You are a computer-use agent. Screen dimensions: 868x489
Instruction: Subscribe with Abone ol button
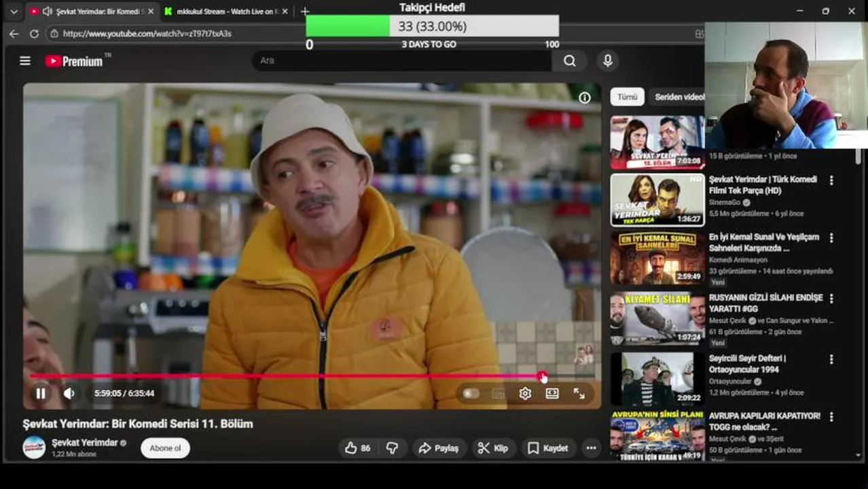166,448
